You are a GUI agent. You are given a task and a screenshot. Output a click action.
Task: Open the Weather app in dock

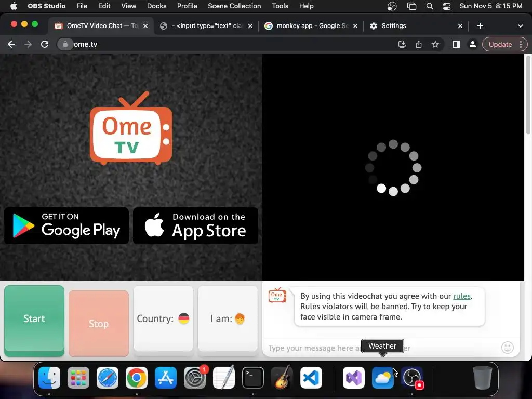click(383, 378)
